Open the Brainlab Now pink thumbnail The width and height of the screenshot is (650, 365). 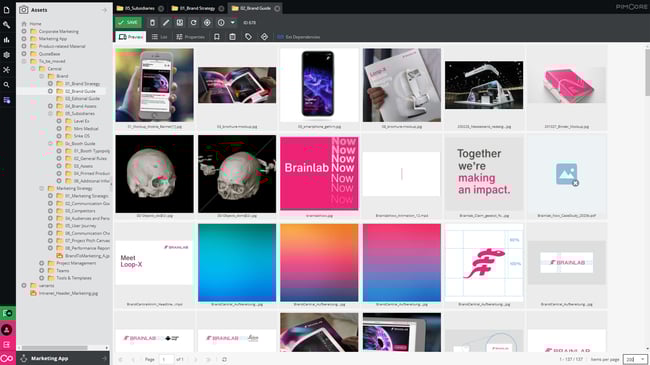tap(319, 173)
